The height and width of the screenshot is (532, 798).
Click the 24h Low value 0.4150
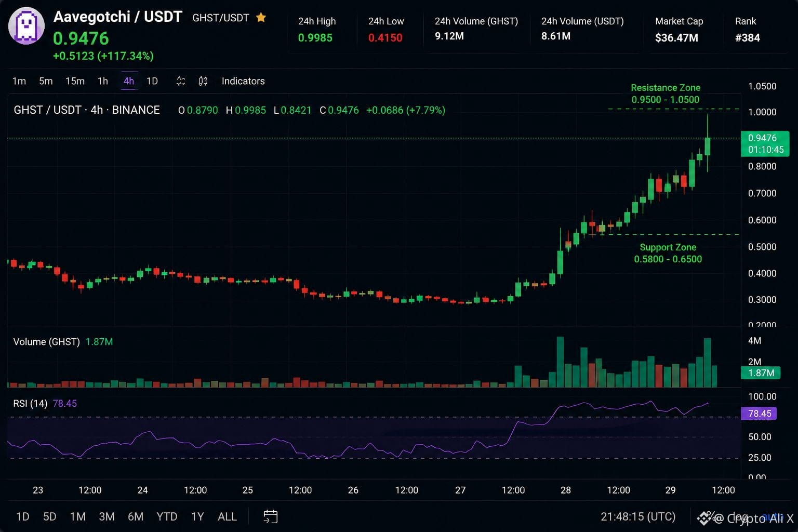point(385,37)
